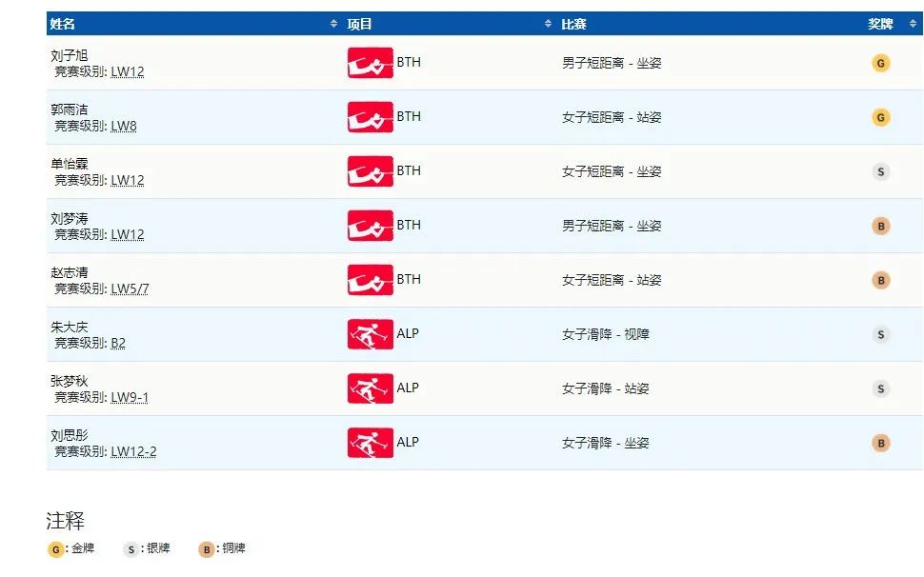Select the ALP alpine skiing icon in 朱大庆's row

pos(370,334)
